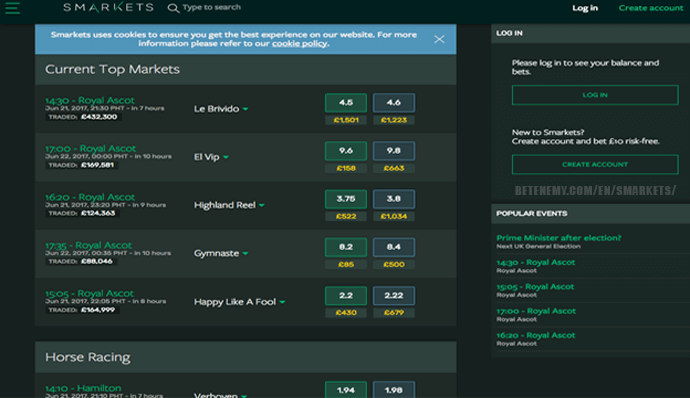The width and height of the screenshot is (690, 398).
Task: Click traded amount £432,300
Action: click(99, 117)
